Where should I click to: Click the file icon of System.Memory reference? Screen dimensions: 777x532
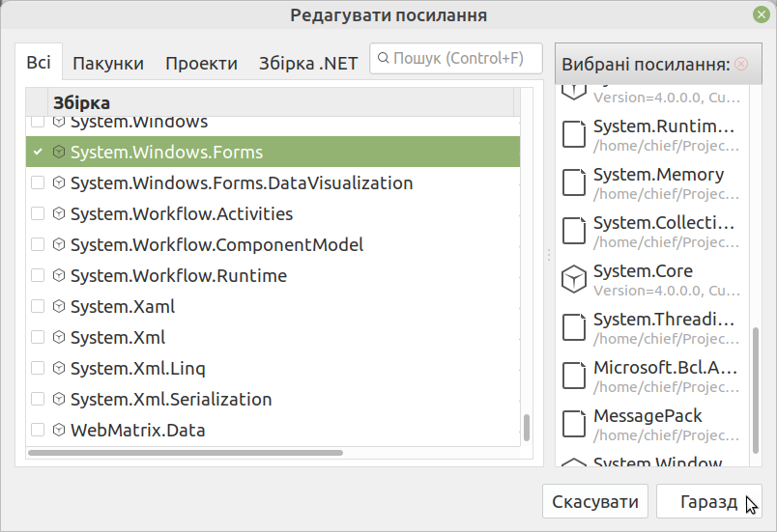pos(574,182)
